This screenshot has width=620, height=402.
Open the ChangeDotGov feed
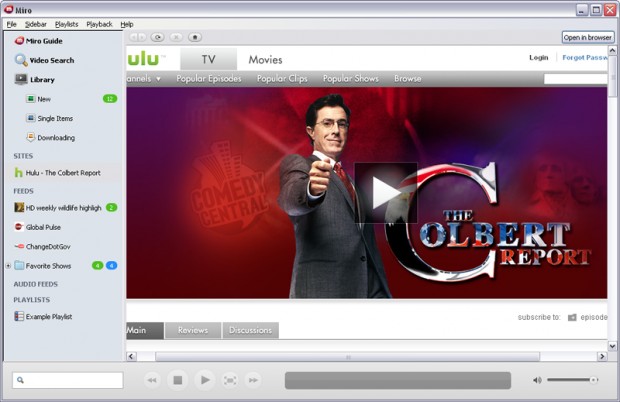tap(42, 246)
